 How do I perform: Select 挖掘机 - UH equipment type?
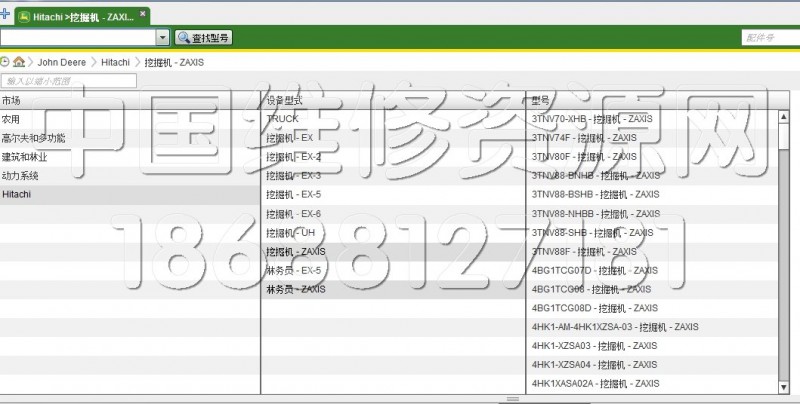coord(393,233)
